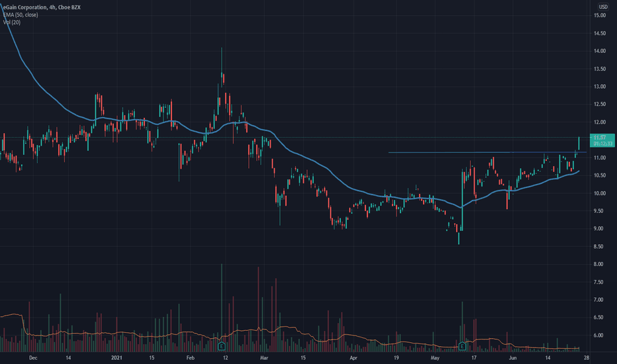Select the blue horizontal resistance line
The height and width of the screenshot is (364, 617).
point(487,152)
